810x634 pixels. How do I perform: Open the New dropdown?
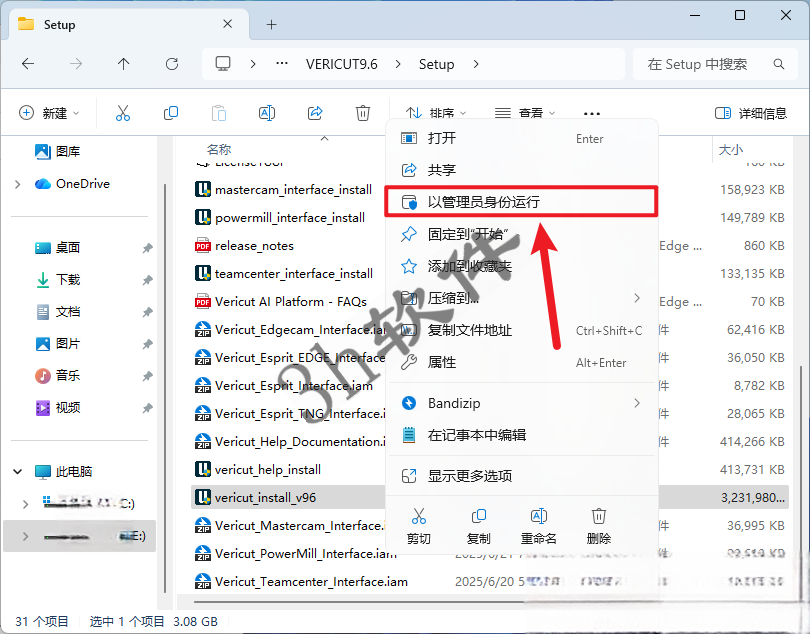49,113
